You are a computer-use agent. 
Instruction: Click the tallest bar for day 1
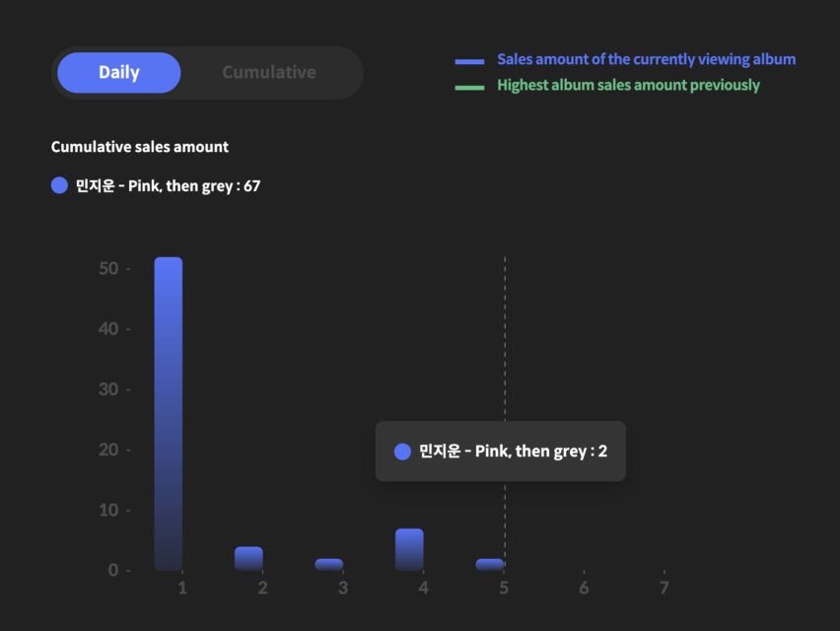[169, 414]
